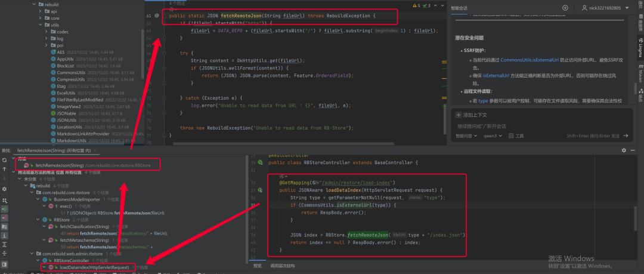Expand the core folder
The height and width of the screenshot is (274, 644).
(41, 18)
